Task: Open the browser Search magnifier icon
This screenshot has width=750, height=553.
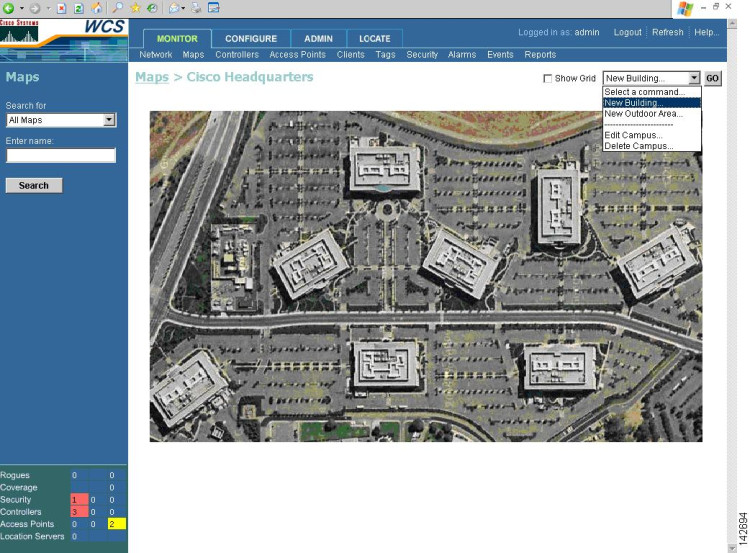Action: tap(117, 8)
